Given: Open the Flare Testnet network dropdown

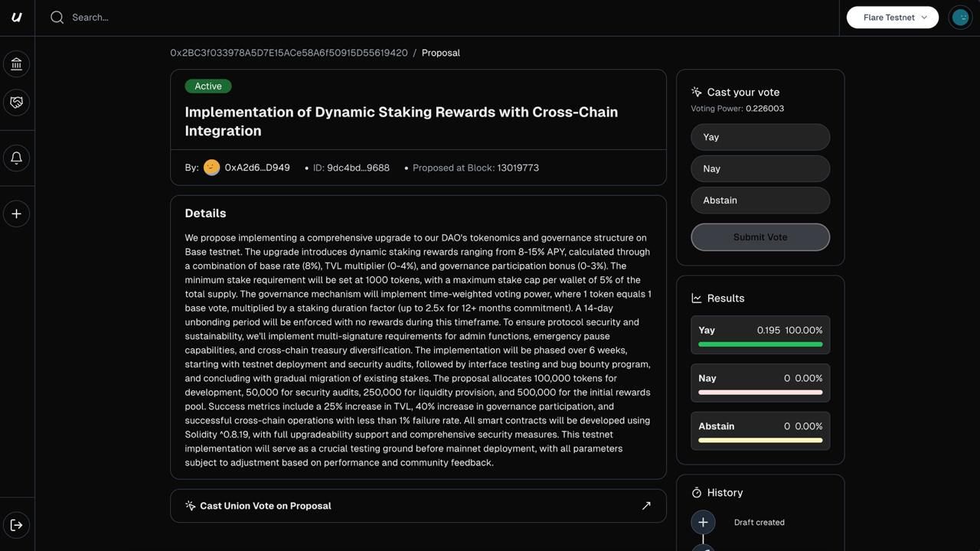Looking at the screenshot, I should point(893,17).
